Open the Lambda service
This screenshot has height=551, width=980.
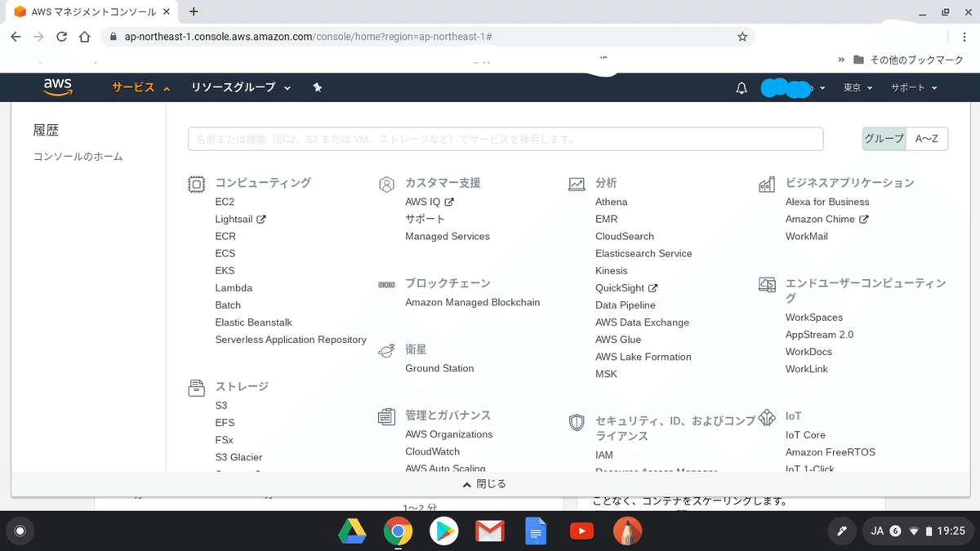coord(234,288)
